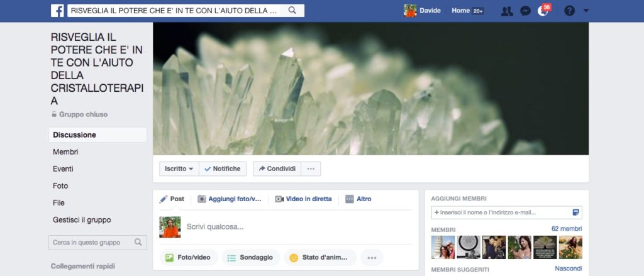Click the Foto/video pill button

(x=189, y=258)
